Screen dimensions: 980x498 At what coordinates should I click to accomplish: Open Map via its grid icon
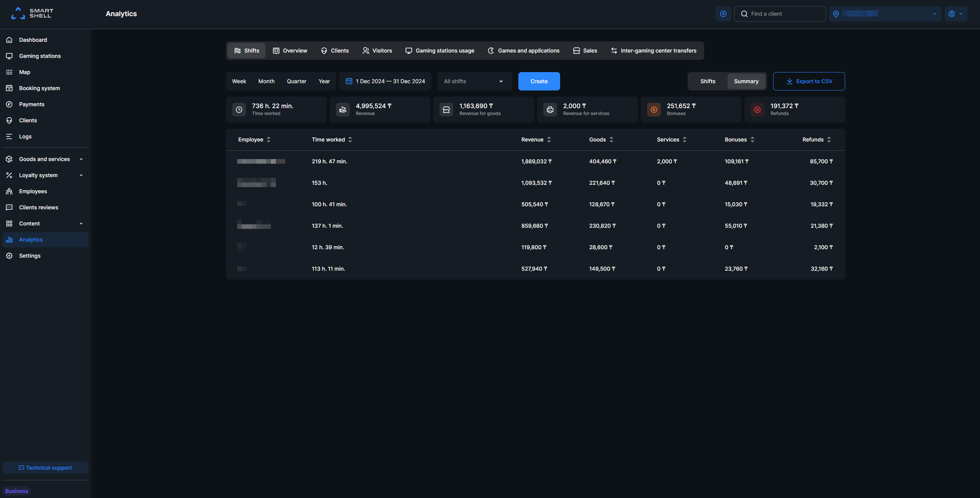click(x=9, y=72)
